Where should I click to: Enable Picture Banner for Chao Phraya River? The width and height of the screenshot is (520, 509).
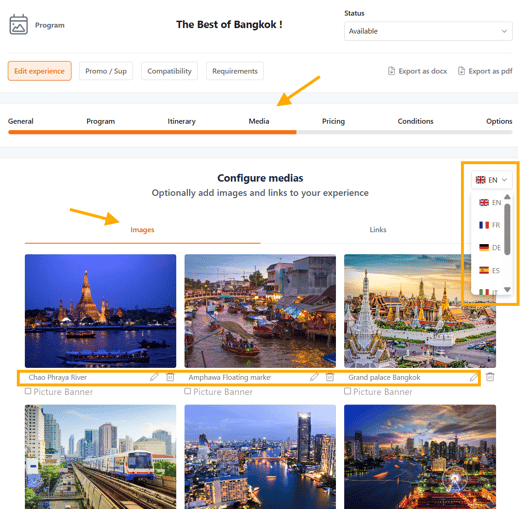tap(28, 391)
